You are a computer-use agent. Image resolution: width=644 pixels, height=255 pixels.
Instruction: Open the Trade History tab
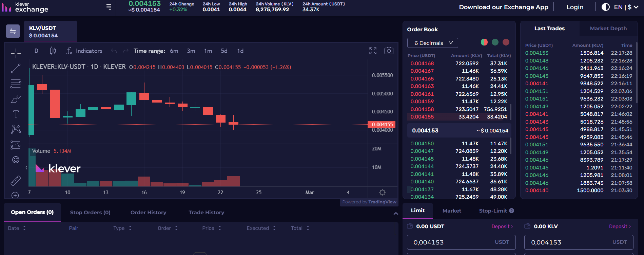(x=207, y=213)
